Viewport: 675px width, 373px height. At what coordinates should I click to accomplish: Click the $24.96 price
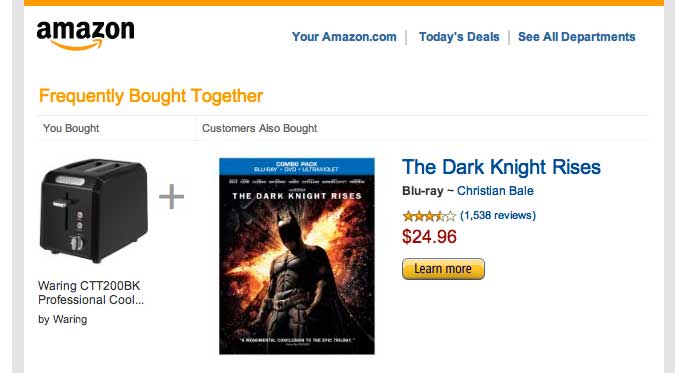[429, 237]
